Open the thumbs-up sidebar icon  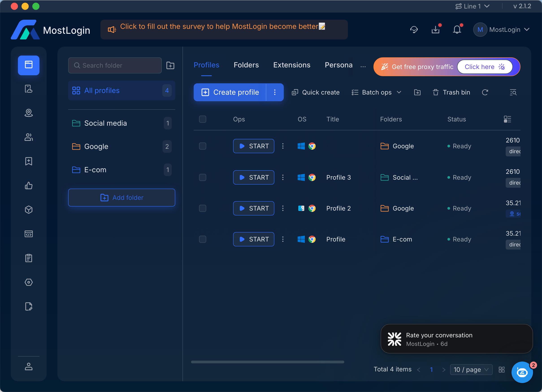pyautogui.click(x=29, y=185)
